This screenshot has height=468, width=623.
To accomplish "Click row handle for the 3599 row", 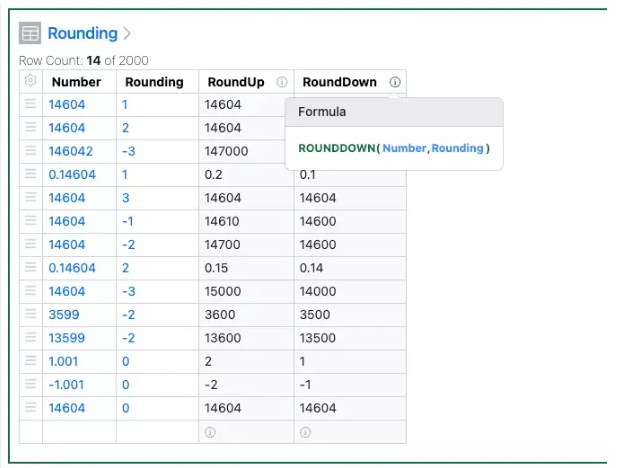I will pyautogui.click(x=31, y=314).
